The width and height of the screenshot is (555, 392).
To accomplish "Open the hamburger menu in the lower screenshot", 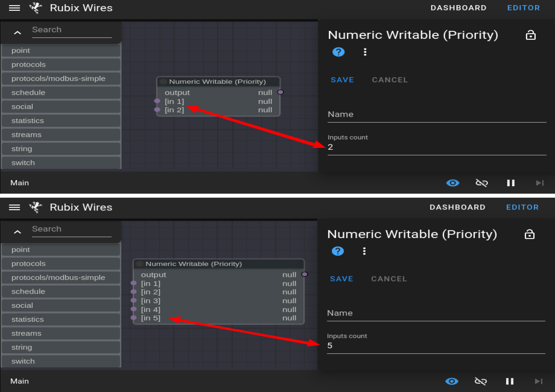I will click(14, 207).
